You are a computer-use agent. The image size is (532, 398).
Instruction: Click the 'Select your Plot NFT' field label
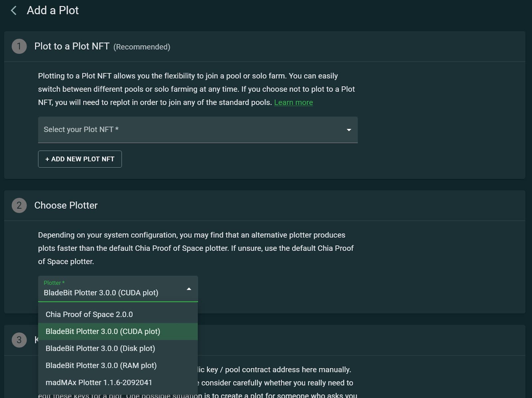tap(81, 129)
